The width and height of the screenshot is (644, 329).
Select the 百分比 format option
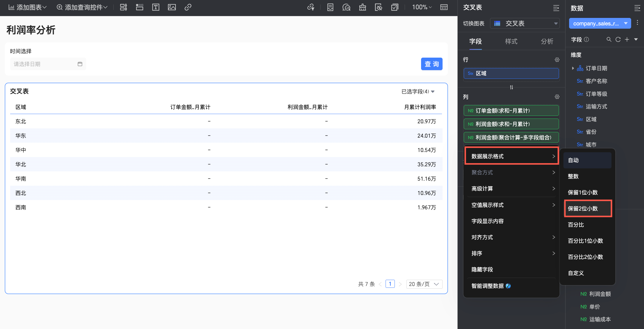coord(587,225)
